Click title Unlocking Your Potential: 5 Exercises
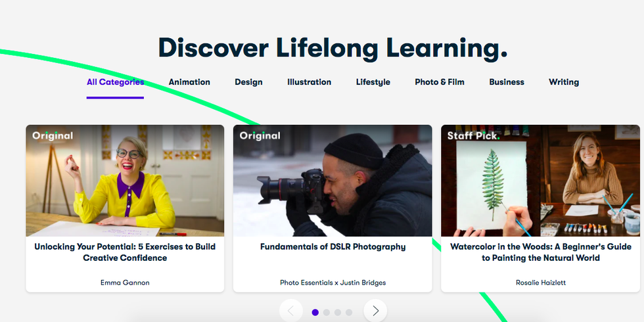The width and height of the screenshot is (644, 322). [125, 252]
